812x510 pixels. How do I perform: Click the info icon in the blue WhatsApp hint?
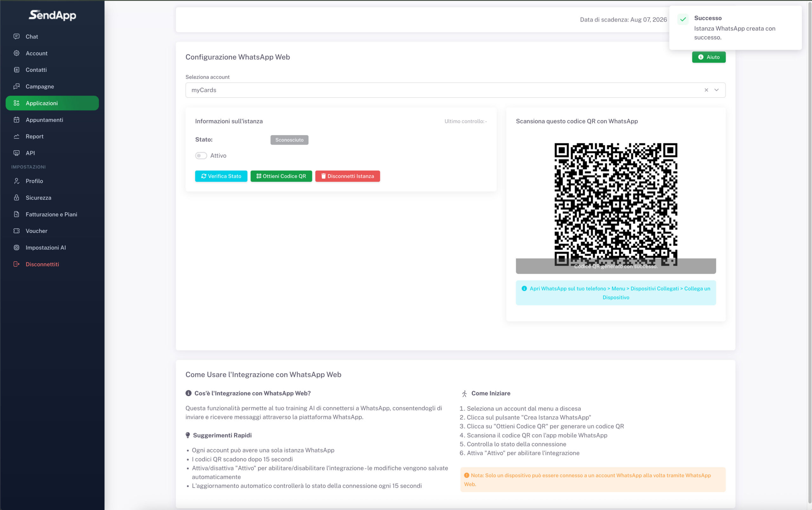point(524,289)
